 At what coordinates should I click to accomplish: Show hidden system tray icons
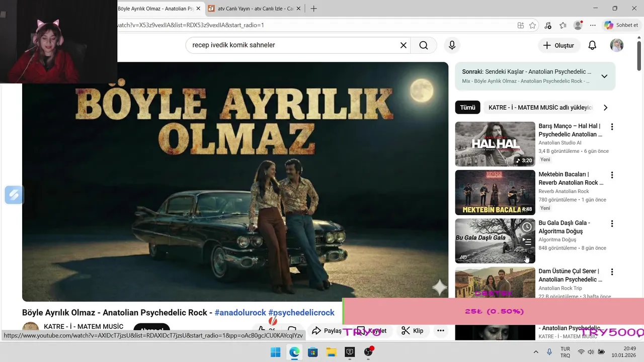tap(536, 352)
